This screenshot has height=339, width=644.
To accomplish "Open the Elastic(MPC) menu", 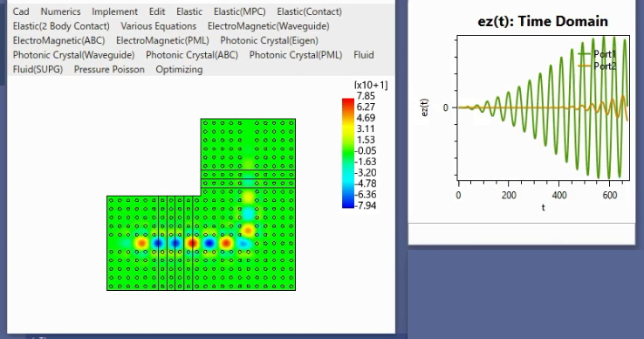I will (239, 11).
